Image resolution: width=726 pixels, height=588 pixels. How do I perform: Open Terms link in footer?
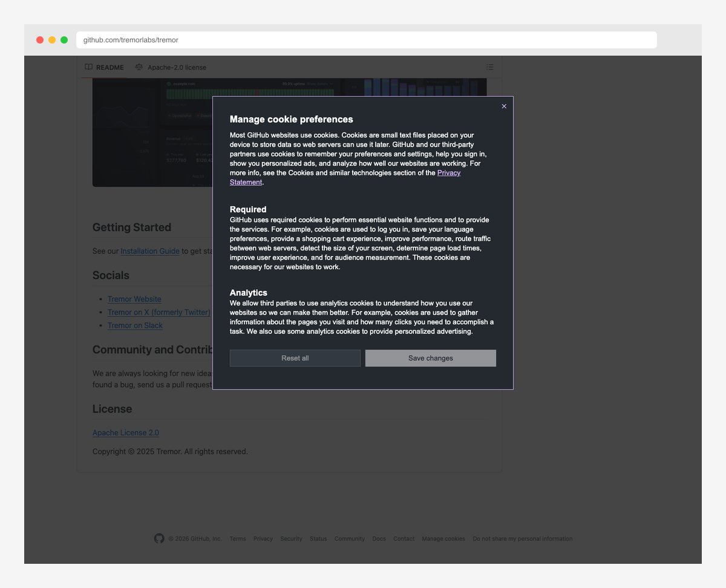[x=237, y=538]
